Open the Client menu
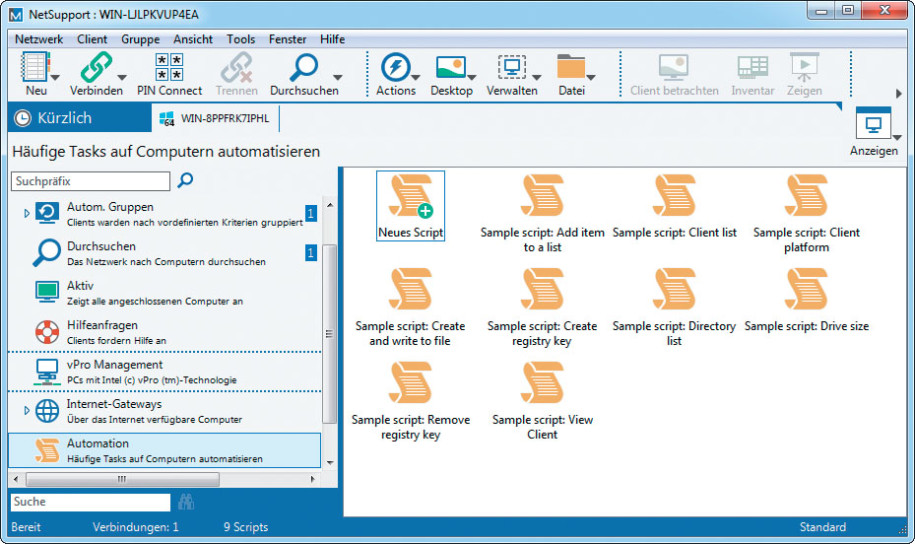Viewport: 915px width, 544px height. pos(92,39)
